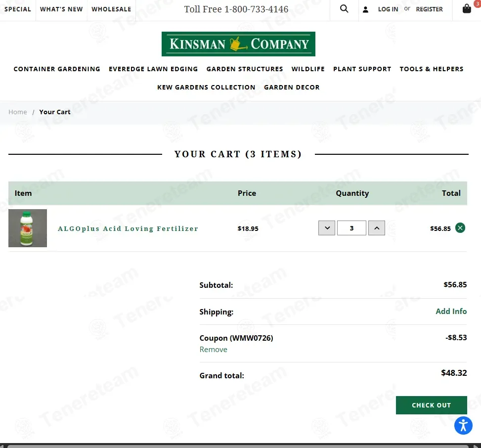This screenshot has width=481, height=448.
Task: Open Everedge Lawn Edging category
Action: pos(153,69)
